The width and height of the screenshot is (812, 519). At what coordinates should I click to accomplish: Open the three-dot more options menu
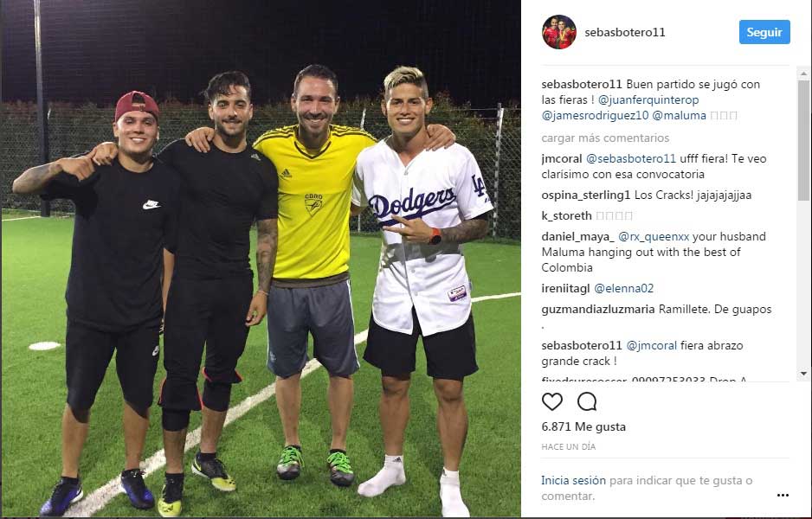[x=783, y=495]
